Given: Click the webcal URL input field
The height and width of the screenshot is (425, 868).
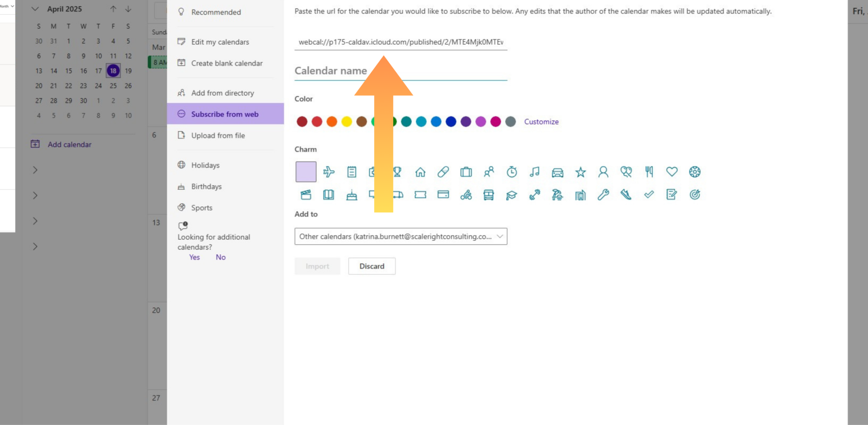Looking at the screenshot, I should (x=401, y=42).
